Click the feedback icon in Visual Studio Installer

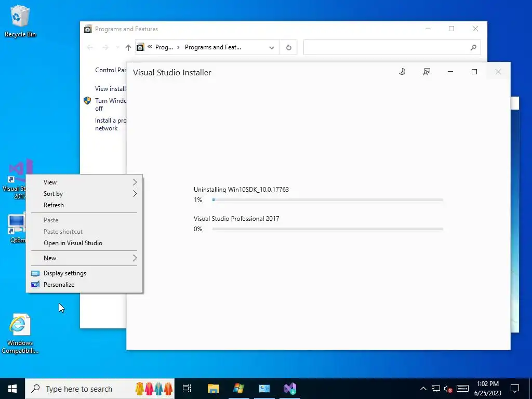tap(427, 72)
